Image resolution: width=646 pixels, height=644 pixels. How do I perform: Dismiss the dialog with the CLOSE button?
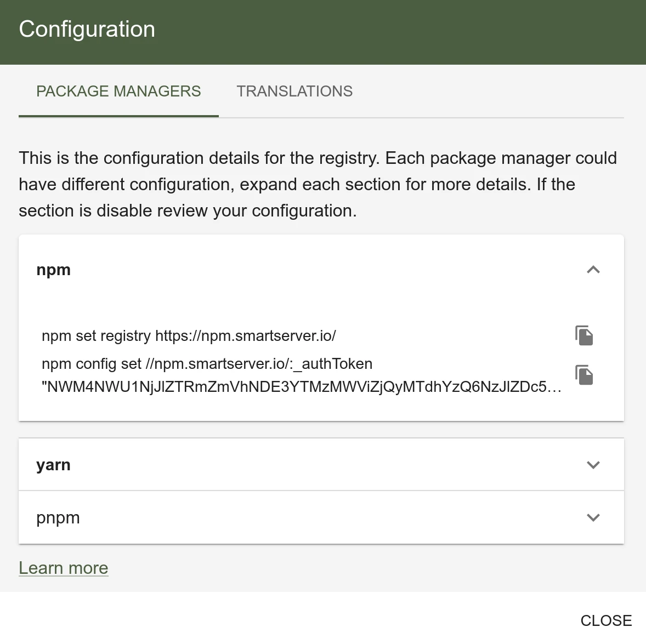606,620
